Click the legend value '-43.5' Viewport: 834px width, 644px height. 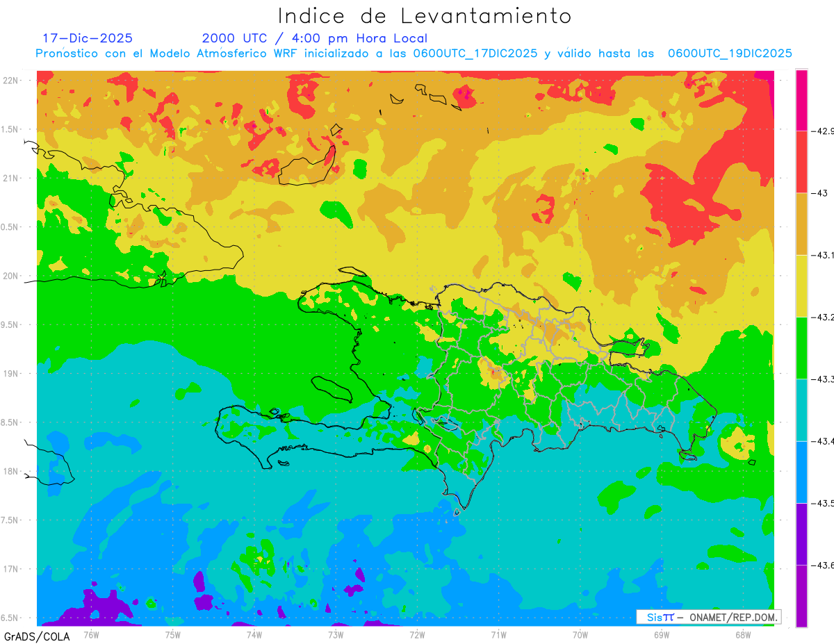pyautogui.click(x=823, y=503)
